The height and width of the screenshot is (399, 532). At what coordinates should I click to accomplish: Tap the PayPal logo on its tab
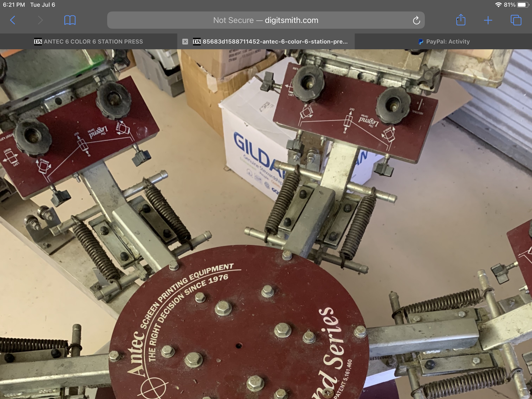coord(420,42)
